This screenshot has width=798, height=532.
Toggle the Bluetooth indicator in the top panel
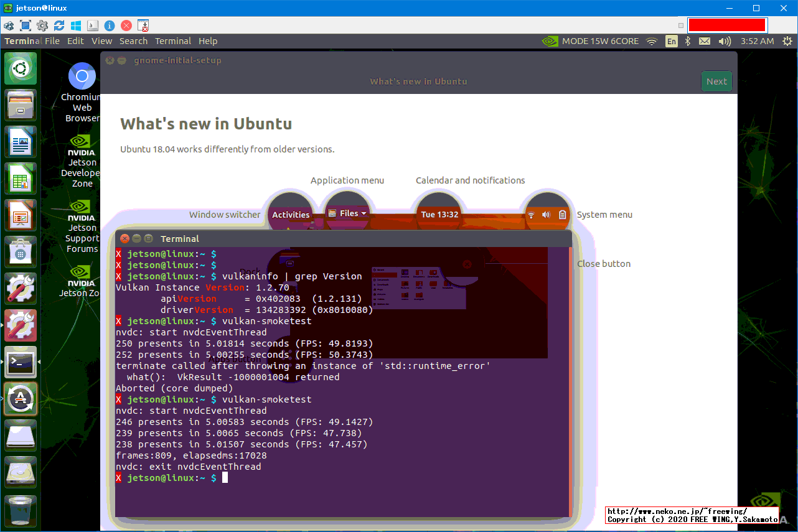tap(688, 41)
